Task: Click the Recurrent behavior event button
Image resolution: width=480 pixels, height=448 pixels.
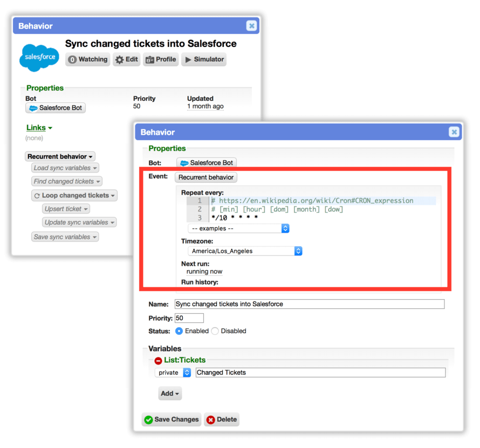Action: [206, 177]
